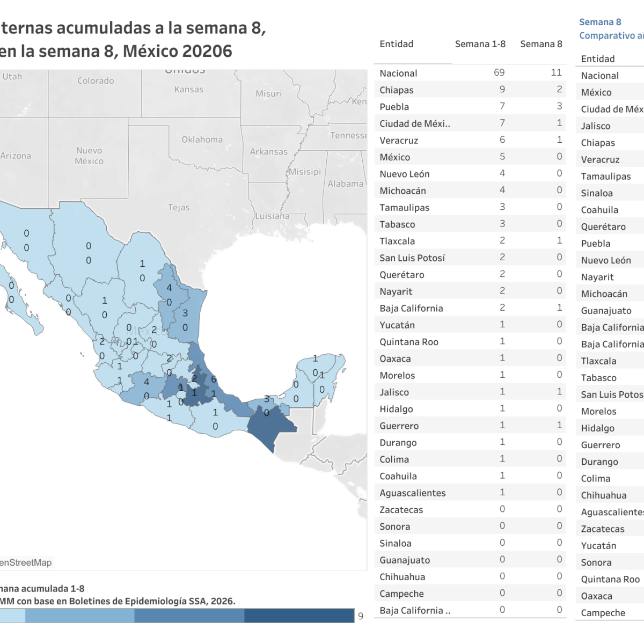Select Aguascalientes row label in left table
The height and width of the screenshot is (644, 644).
point(412,493)
